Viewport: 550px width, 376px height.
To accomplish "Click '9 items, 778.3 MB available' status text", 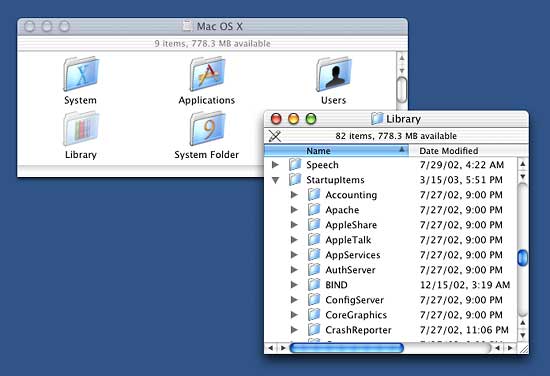I will (x=212, y=43).
